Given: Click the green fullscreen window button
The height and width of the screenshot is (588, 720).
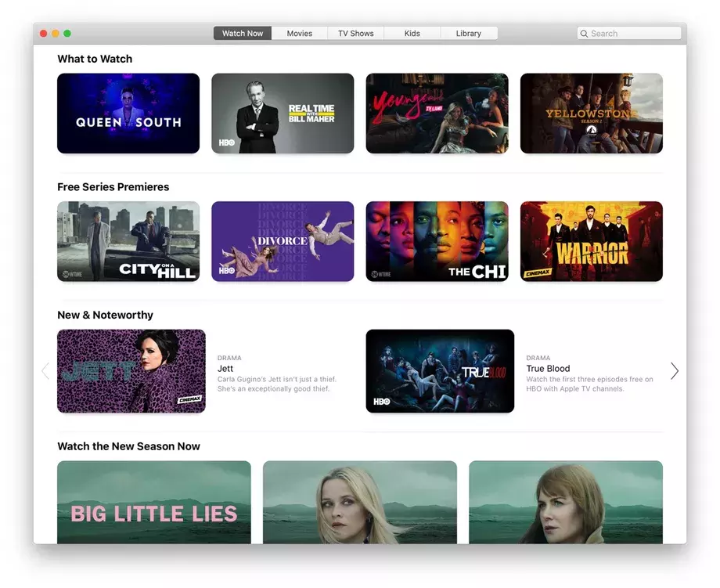Looking at the screenshot, I should 67,34.
